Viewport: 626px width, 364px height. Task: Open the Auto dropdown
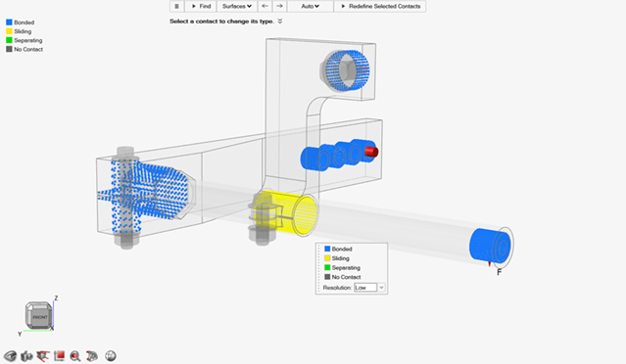click(311, 7)
